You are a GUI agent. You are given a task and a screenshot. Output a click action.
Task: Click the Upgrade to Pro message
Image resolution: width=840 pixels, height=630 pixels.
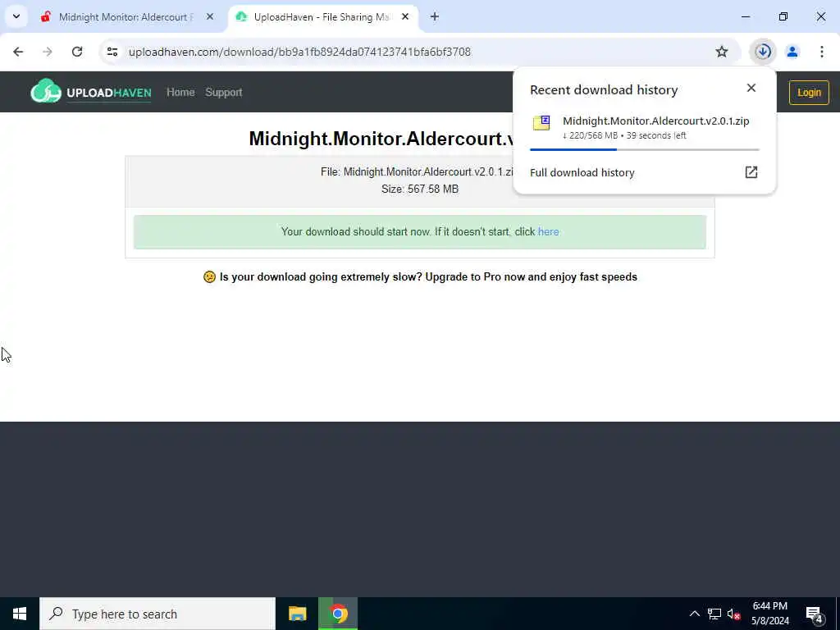point(421,277)
